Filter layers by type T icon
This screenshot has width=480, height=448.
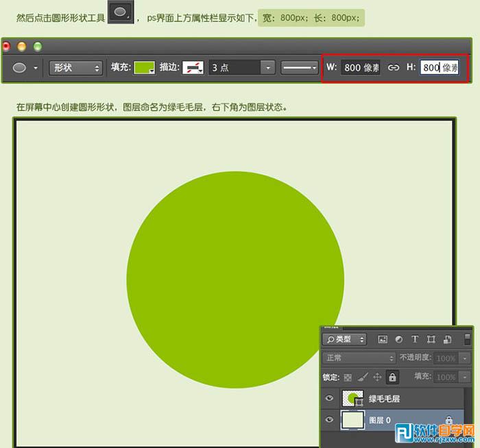(x=415, y=339)
